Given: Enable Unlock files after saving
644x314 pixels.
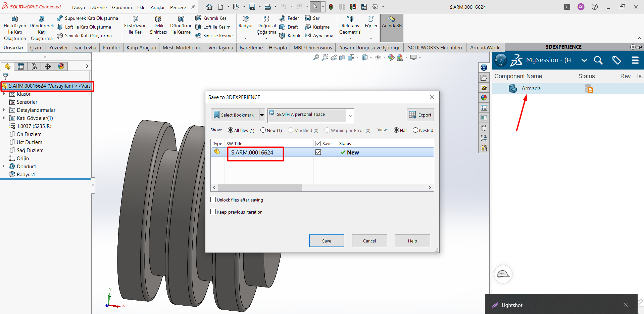Looking at the screenshot, I should [213, 199].
